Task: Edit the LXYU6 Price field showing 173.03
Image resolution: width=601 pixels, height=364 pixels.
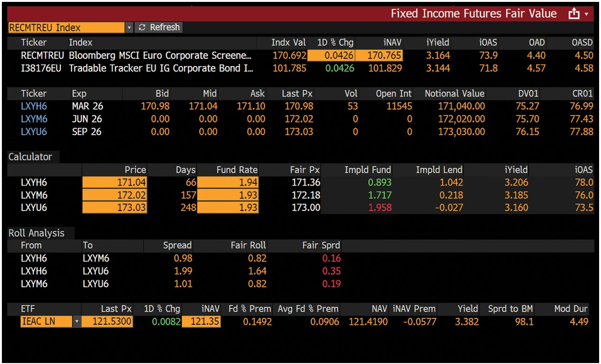Action: 115,208
